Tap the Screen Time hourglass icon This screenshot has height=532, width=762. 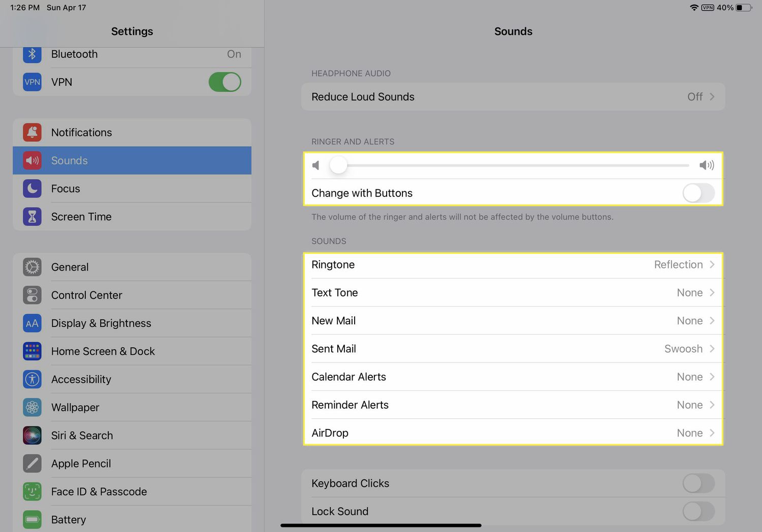[32, 217]
